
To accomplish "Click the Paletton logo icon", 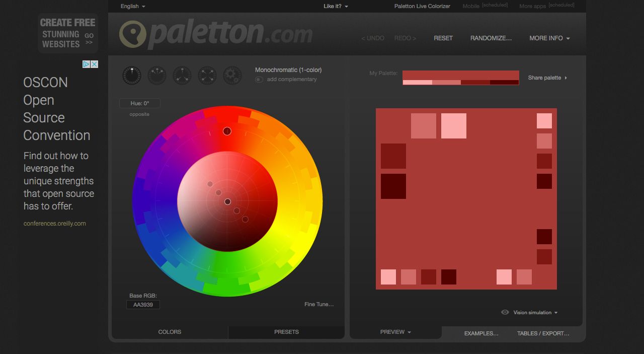I will point(132,34).
